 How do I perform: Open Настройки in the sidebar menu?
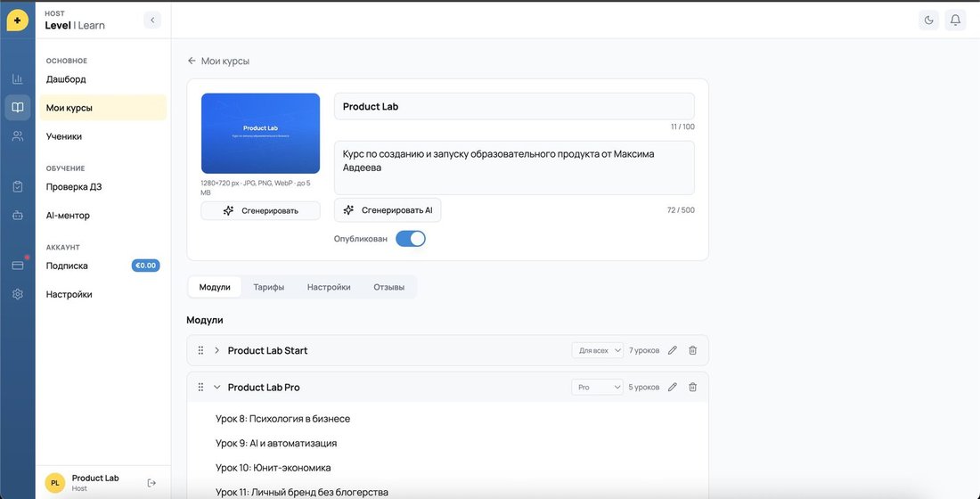click(103, 294)
